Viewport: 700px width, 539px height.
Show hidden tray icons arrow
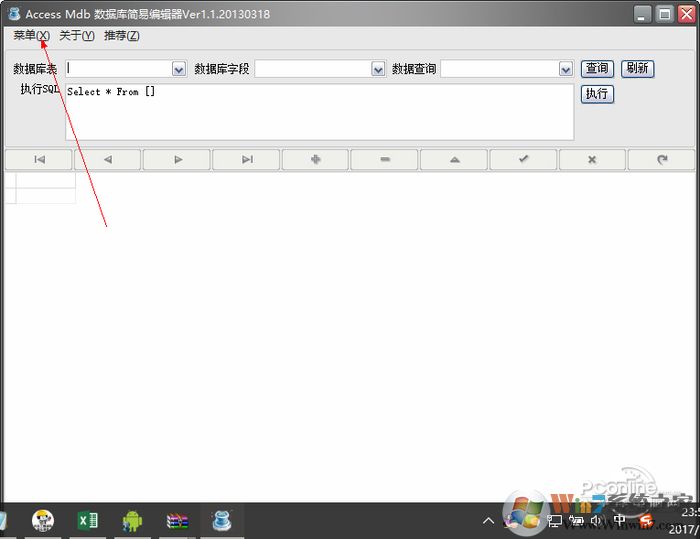pyautogui.click(x=488, y=520)
